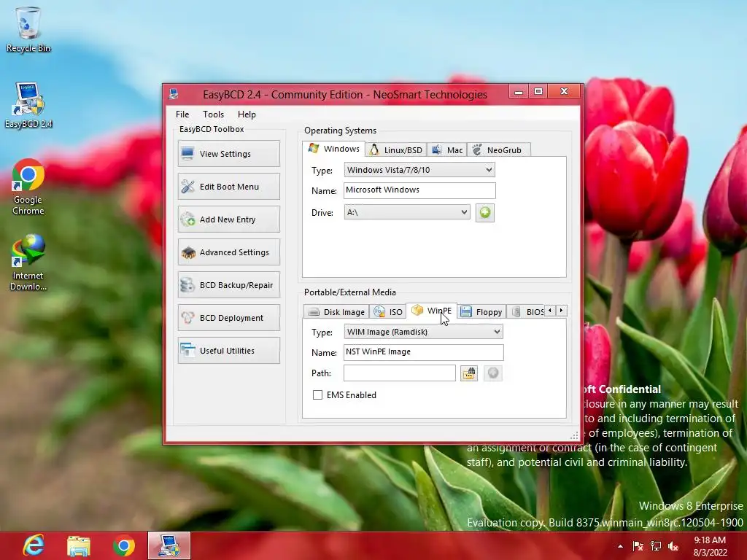Switch to the BIOS tab

tap(526, 312)
